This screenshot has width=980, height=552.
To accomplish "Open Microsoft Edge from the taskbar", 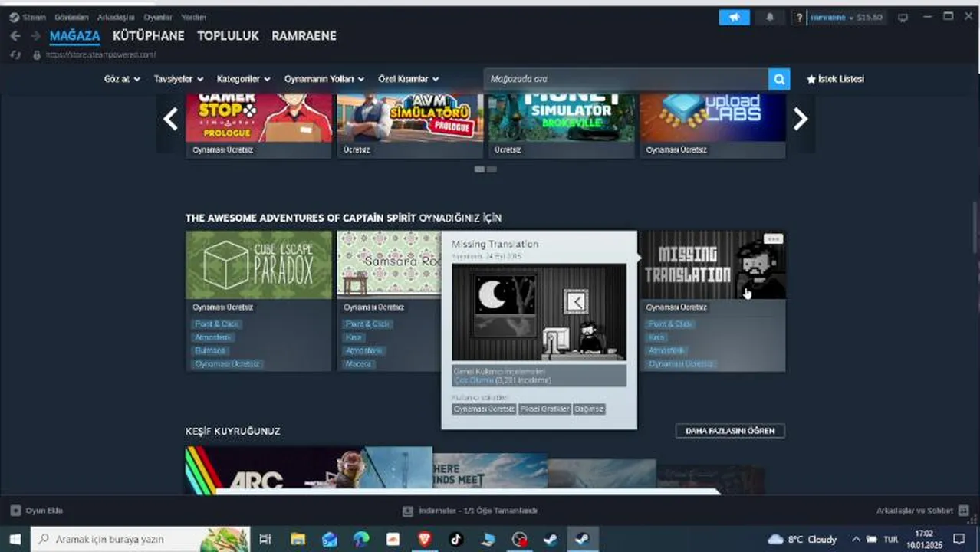I will click(361, 539).
